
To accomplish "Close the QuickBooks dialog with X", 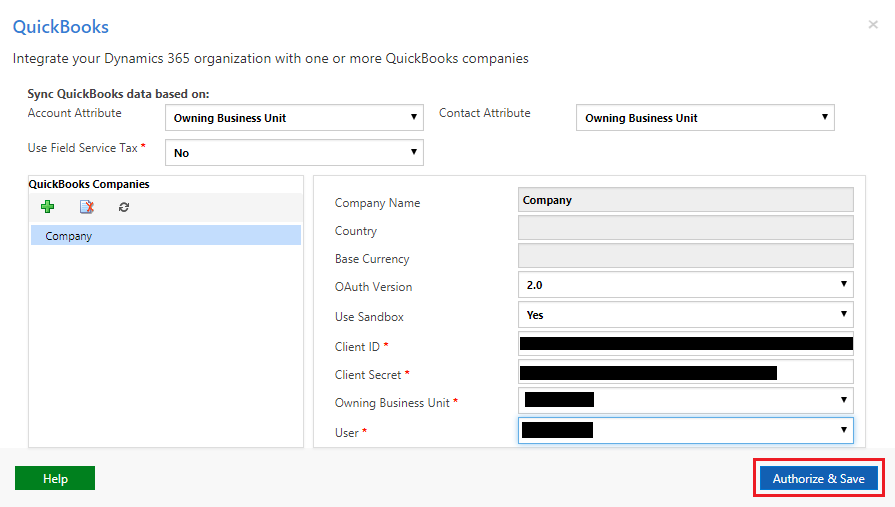I will coord(873,25).
